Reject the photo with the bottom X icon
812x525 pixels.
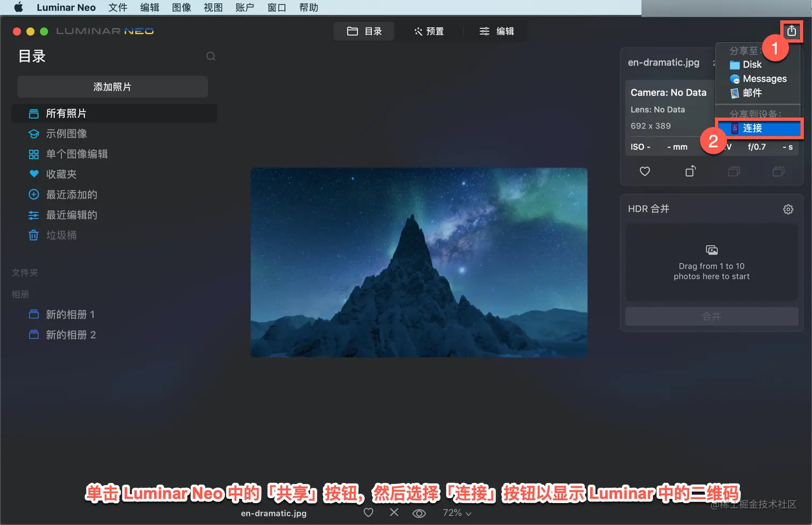(x=394, y=513)
